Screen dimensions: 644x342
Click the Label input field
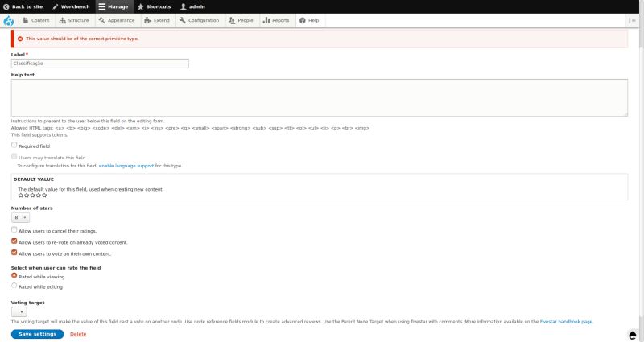[100, 64]
